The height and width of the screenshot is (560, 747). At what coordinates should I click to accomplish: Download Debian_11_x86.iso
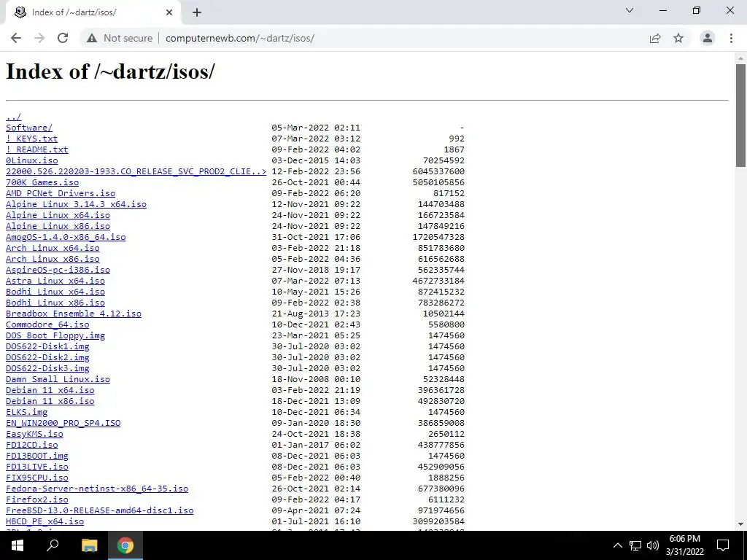[x=50, y=402]
